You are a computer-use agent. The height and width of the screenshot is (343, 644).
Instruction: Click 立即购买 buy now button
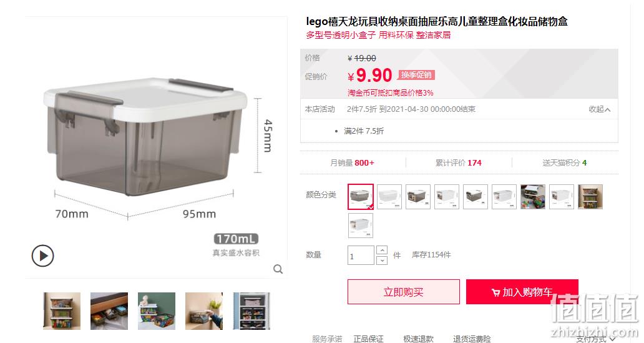point(404,292)
